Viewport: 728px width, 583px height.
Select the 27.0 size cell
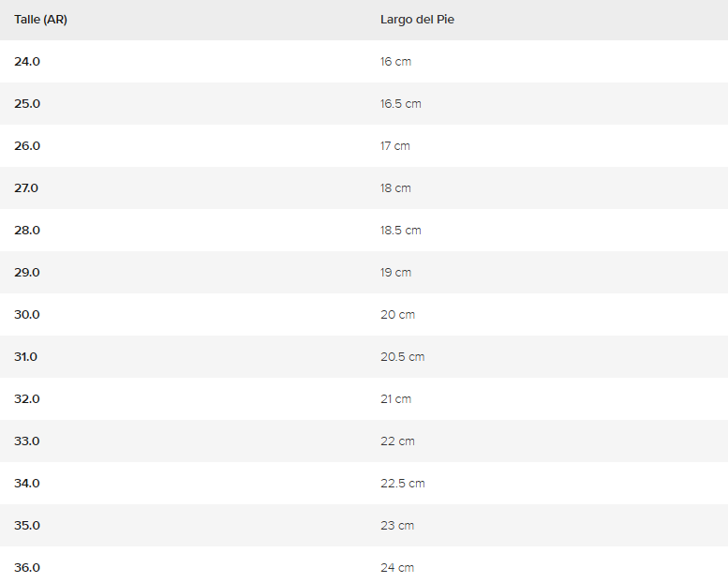pyautogui.click(x=26, y=188)
